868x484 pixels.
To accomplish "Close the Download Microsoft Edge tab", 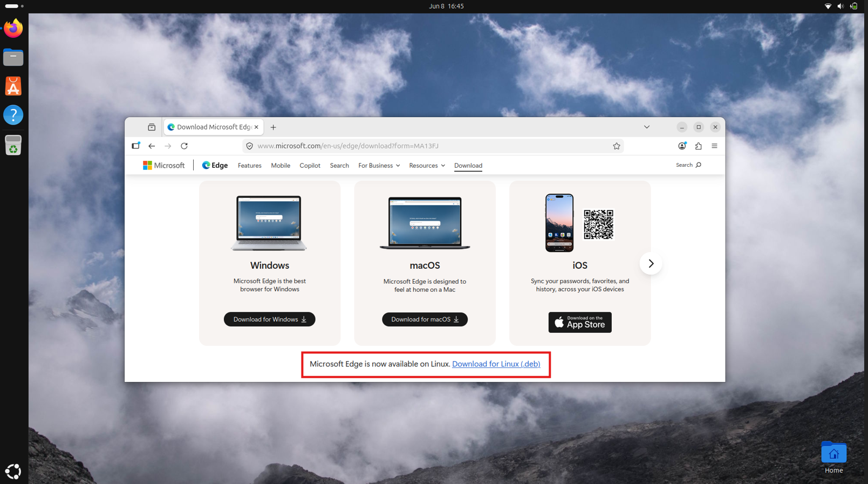I will click(x=256, y=127).
